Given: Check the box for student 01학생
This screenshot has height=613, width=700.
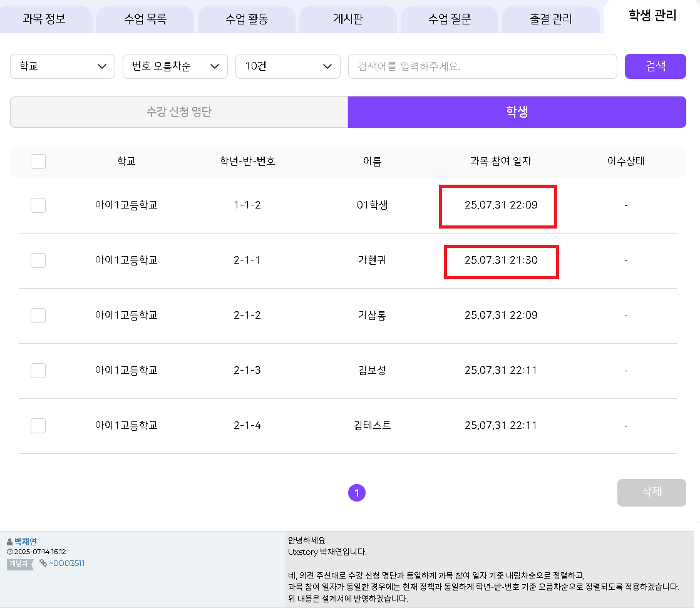Looking at the screenshot, I should click(x=38, y=205).
